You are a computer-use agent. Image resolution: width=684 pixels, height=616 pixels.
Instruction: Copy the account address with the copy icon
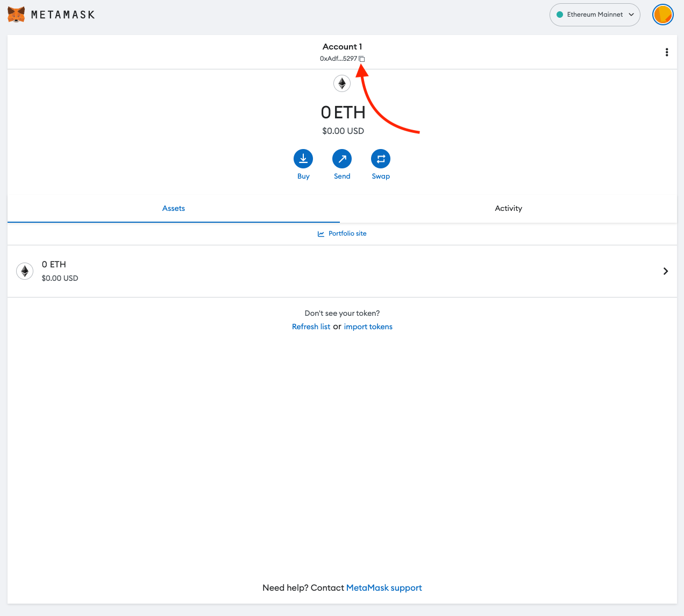pyautogui.click(x=362, y=59)
